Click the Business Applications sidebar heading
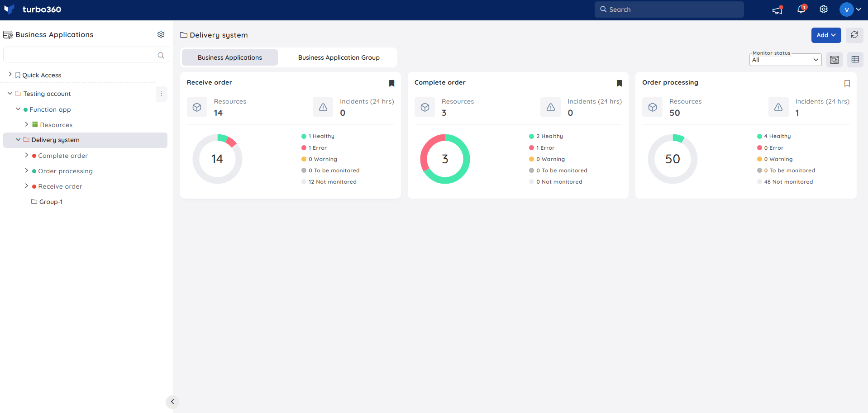868x413 pixels. click(x=48, y=34)
